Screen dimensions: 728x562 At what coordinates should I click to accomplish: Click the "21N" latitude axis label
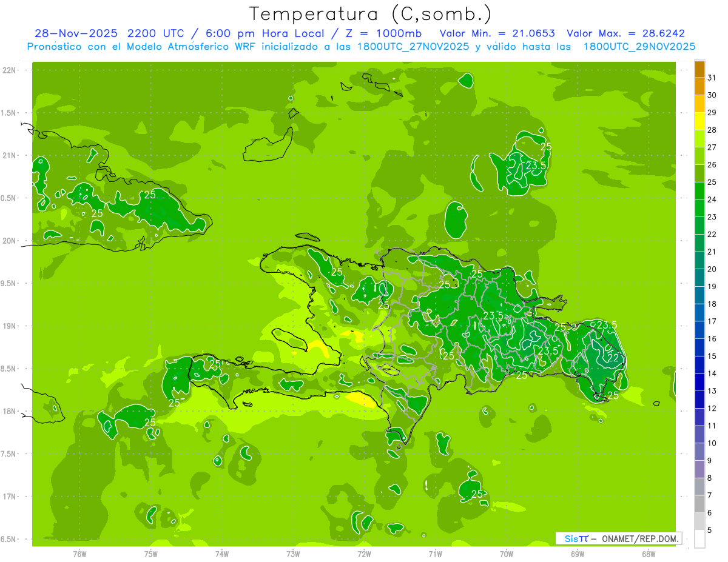tap(10, 155)
